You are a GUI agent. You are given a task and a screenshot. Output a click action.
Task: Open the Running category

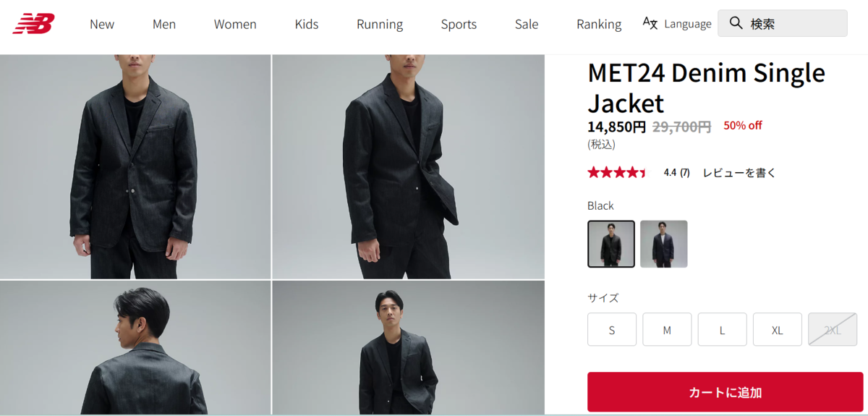(380, 24)
